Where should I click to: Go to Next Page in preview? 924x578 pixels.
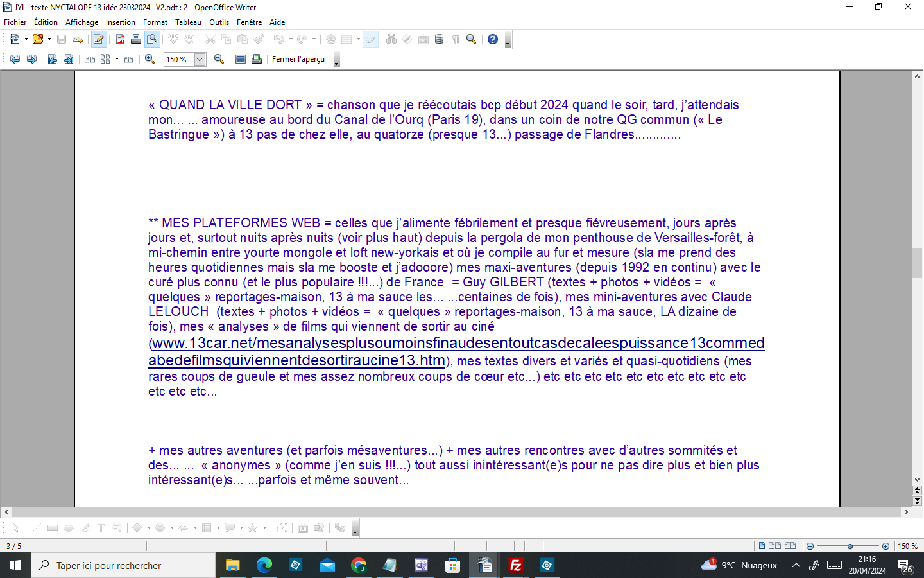31,59
